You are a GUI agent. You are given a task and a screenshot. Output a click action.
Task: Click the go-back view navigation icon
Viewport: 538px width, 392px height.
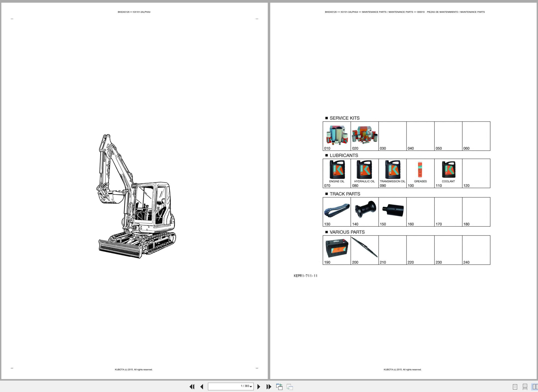pyautogui.click(x=279, y=387)
